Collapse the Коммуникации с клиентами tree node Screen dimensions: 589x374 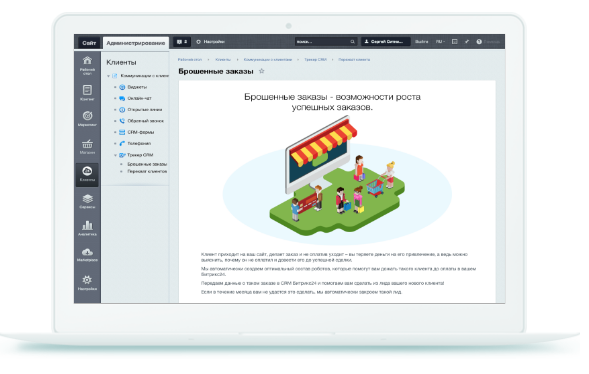(x=110, y=77)
